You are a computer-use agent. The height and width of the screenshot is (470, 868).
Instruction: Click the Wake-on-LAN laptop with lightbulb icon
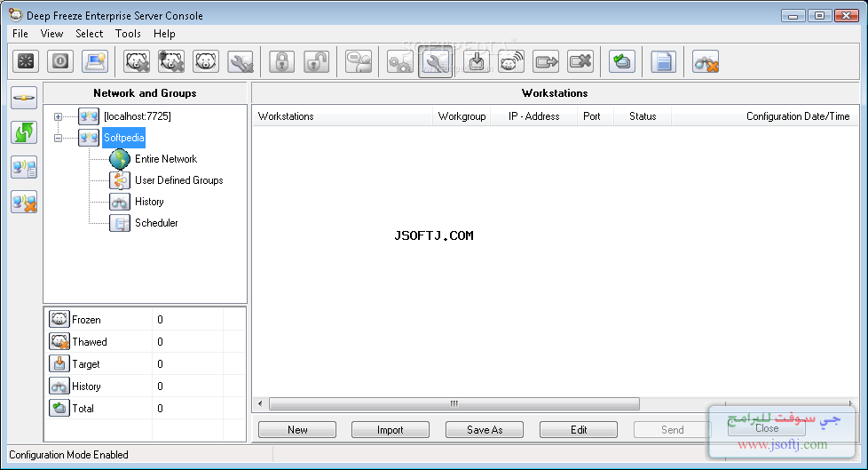[95, 61]
